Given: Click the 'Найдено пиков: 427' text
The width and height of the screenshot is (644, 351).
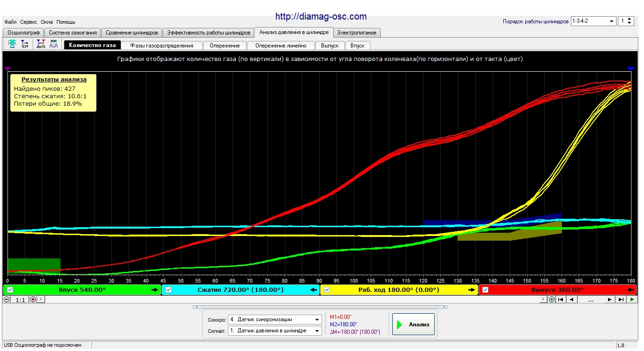Looking at the screenshot, I should click(x=45, y=88).
